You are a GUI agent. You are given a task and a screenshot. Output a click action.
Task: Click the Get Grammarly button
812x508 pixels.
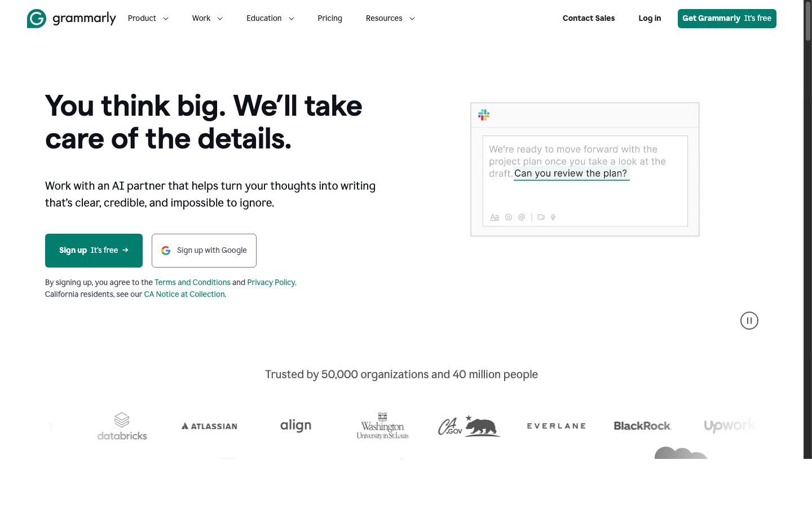point(727,18)
